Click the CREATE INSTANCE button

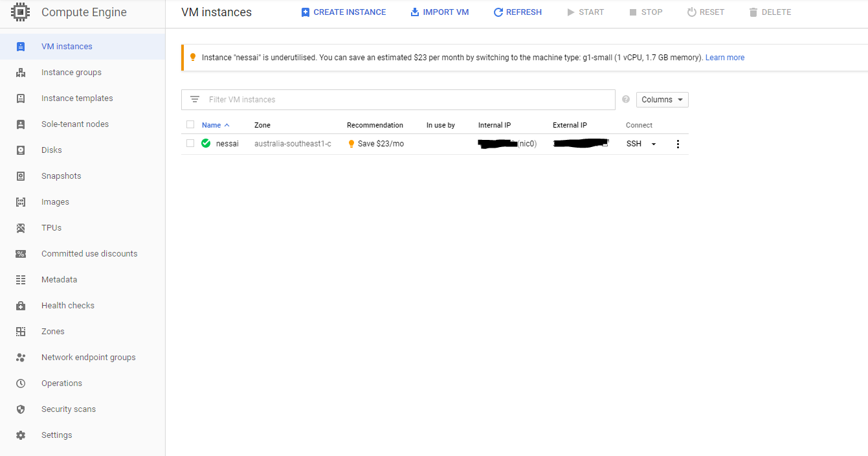pyautogui.click(x=344, y=12)
